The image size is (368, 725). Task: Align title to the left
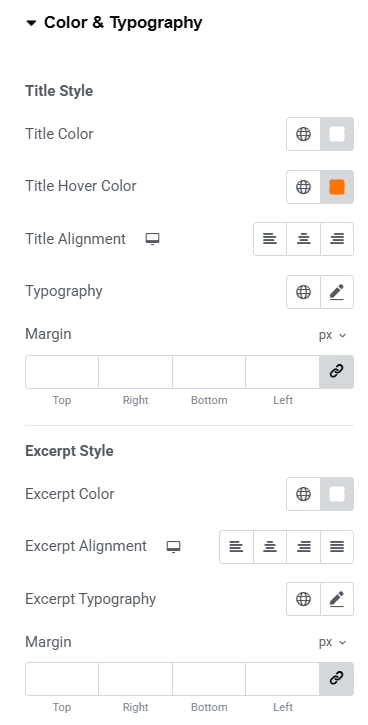270,239
